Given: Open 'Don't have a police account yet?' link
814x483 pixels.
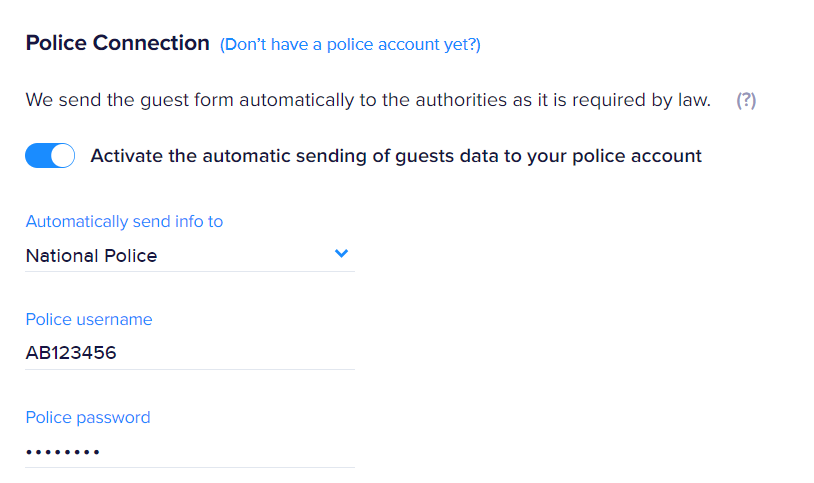Looking at the screenshot, I should [350, 44].
